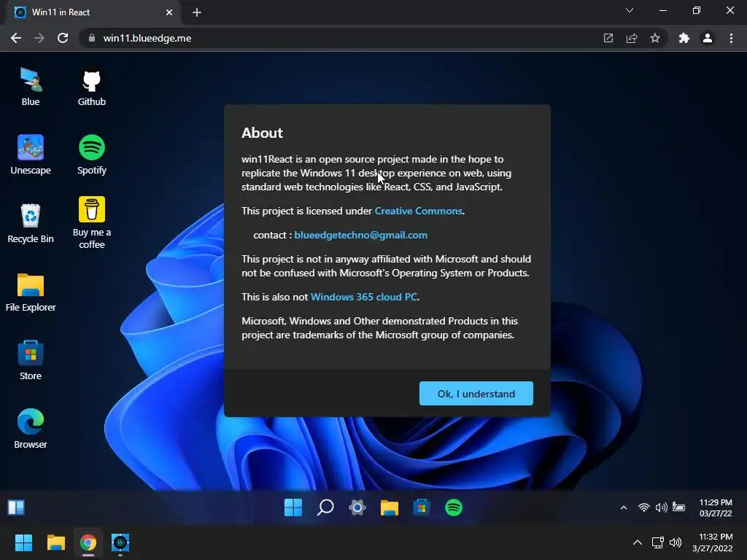
Task: Launch the Browser desktop icon
Action: click(x=31, y=429)
